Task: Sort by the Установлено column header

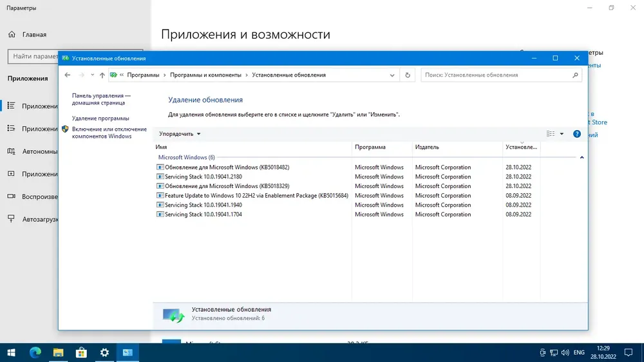Action: pos(521,147)
